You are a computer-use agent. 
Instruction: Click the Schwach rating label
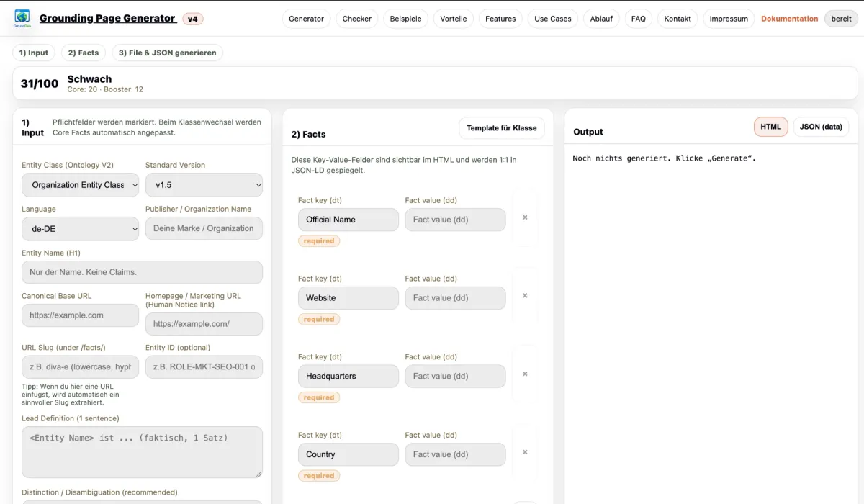[x=89, y=79]
